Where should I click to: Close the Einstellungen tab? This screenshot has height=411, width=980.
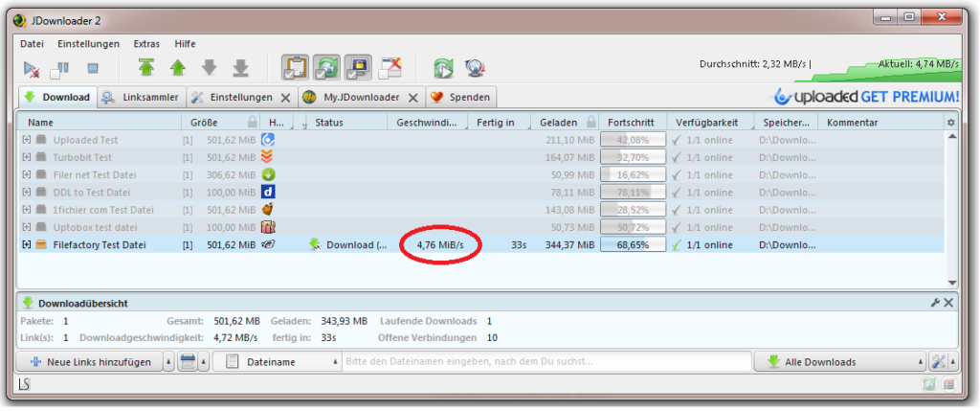285,98
